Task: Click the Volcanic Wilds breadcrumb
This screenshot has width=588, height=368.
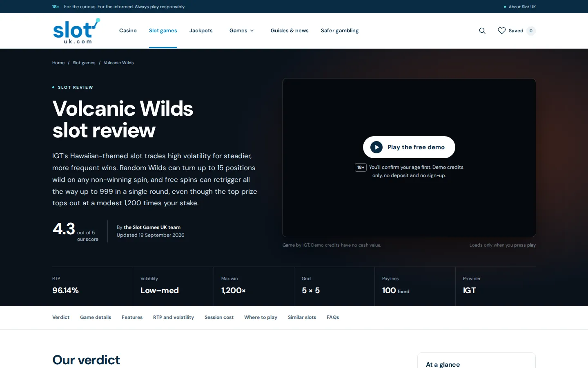Action: pyautogui.click(x=119, y=63)
